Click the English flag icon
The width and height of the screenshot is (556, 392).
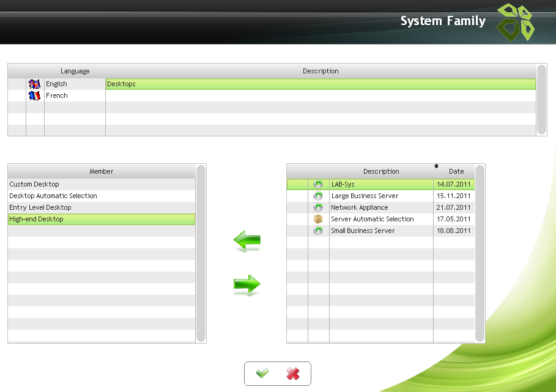[x=34, y=84]
